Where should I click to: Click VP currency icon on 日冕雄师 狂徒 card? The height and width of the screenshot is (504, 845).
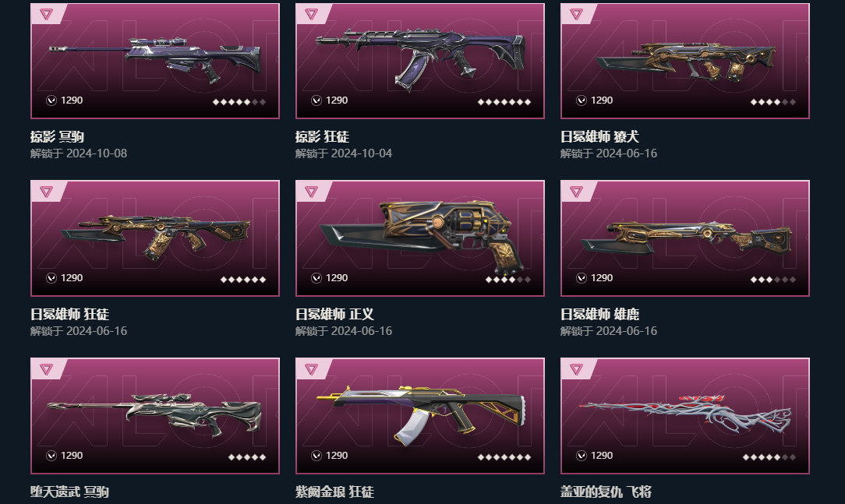tap(51, 278)
